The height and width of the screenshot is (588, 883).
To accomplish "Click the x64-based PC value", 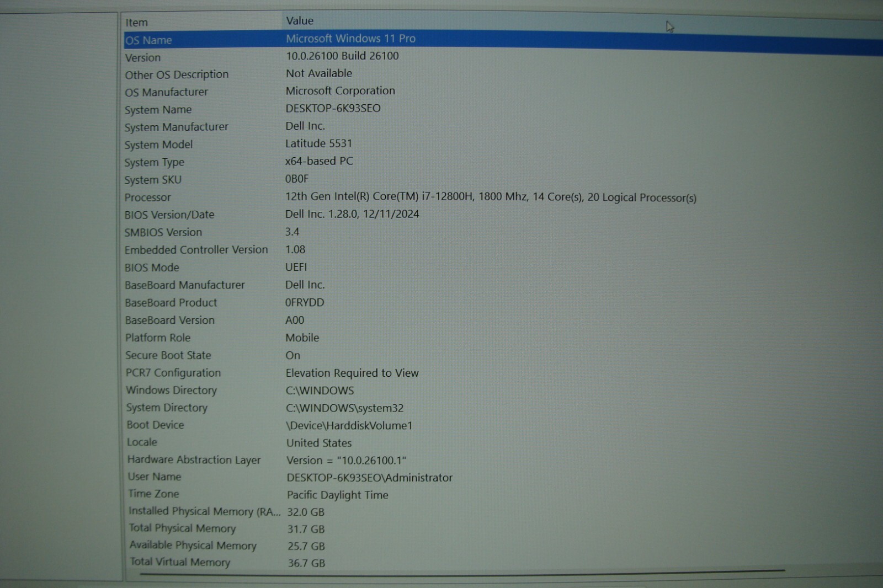I will click(319, 162).
